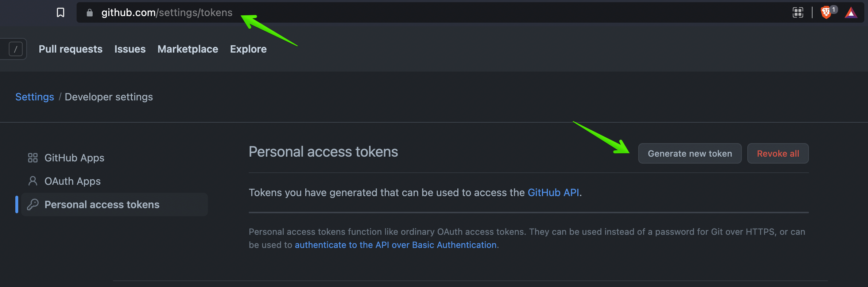Screen dimensions: 868x287
Task: Open the Settings breadcrumb link
Action: pyautogui.click(x=34, y=97)
